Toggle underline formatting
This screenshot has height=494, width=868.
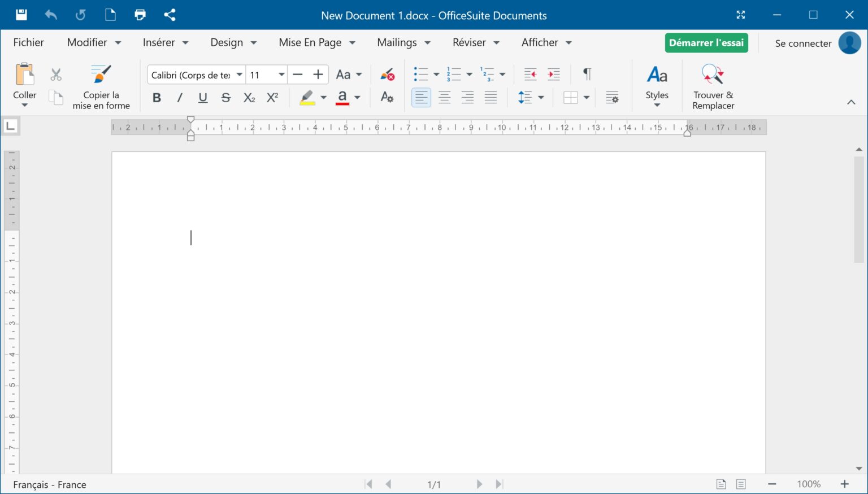coord(203,98)
